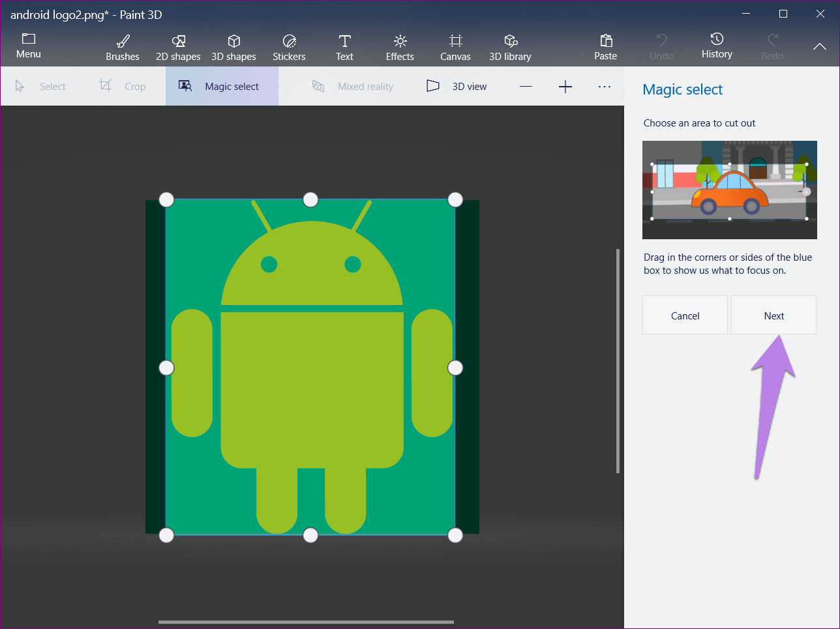Open the Stickers panel

tap(289, 48)
